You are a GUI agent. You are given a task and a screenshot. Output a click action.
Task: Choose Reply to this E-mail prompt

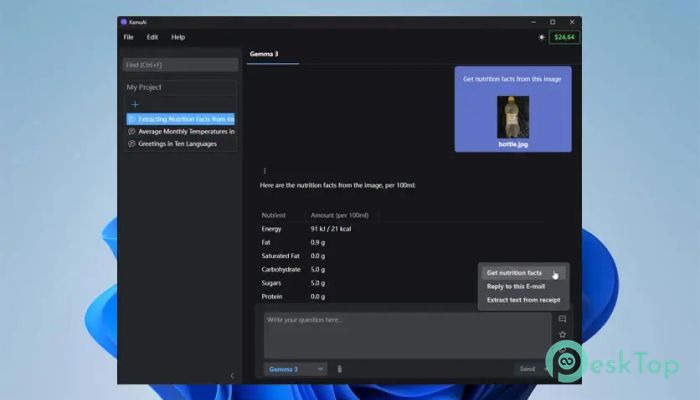pyautogui.click(x=516, y=287)
